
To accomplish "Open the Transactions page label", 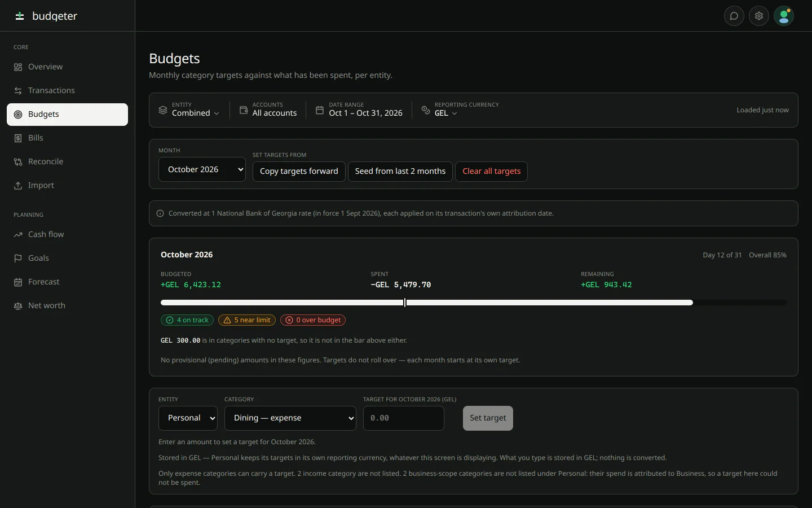I will coord(51,90).
